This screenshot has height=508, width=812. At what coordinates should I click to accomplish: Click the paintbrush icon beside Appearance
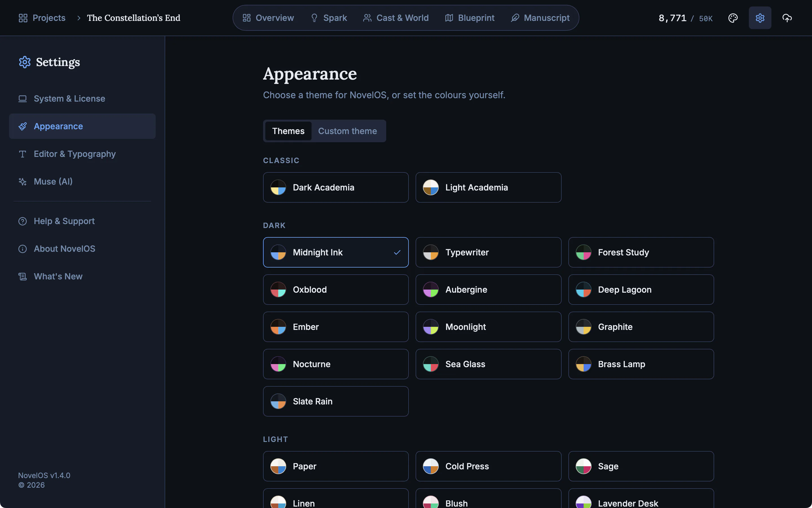point(23,126)
